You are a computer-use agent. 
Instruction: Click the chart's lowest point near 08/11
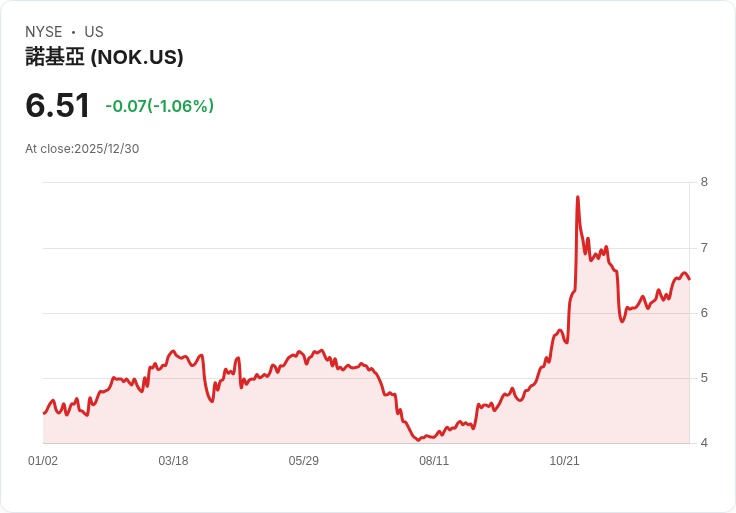pos(419,440)
